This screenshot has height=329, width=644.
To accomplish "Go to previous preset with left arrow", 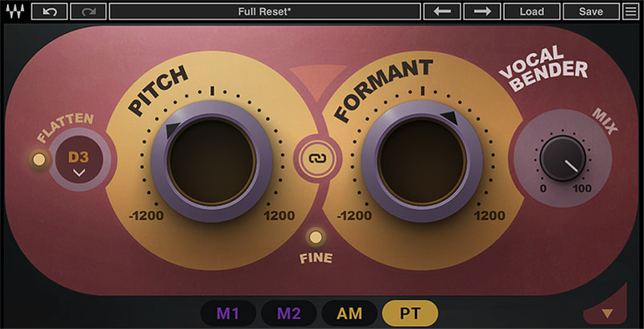I will [448, 11].
